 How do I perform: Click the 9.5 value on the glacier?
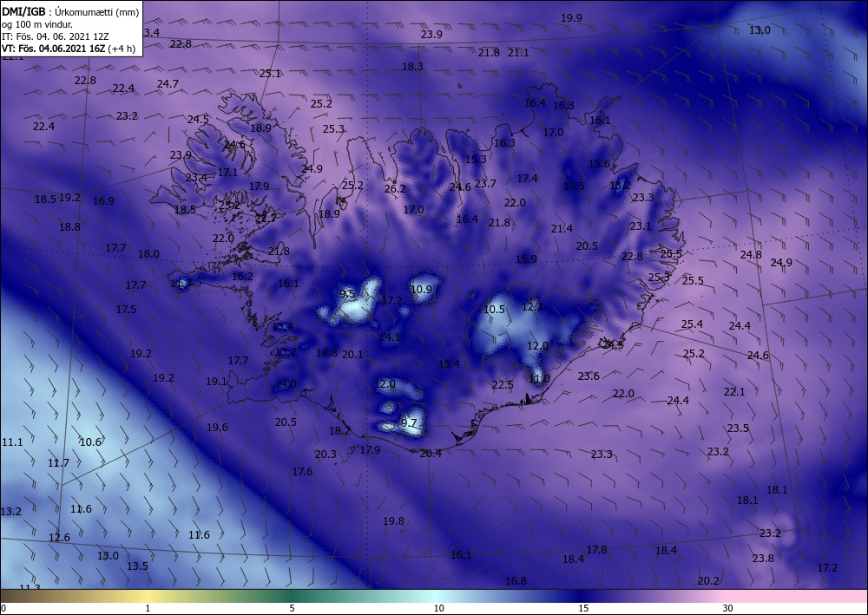pyautogui.click(x=347, y=294)
